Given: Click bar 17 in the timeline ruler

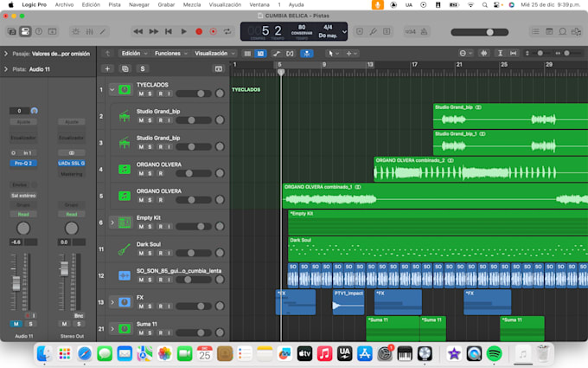Looking at the screenshot, I should pyautogui.click(x=414, y=65).
